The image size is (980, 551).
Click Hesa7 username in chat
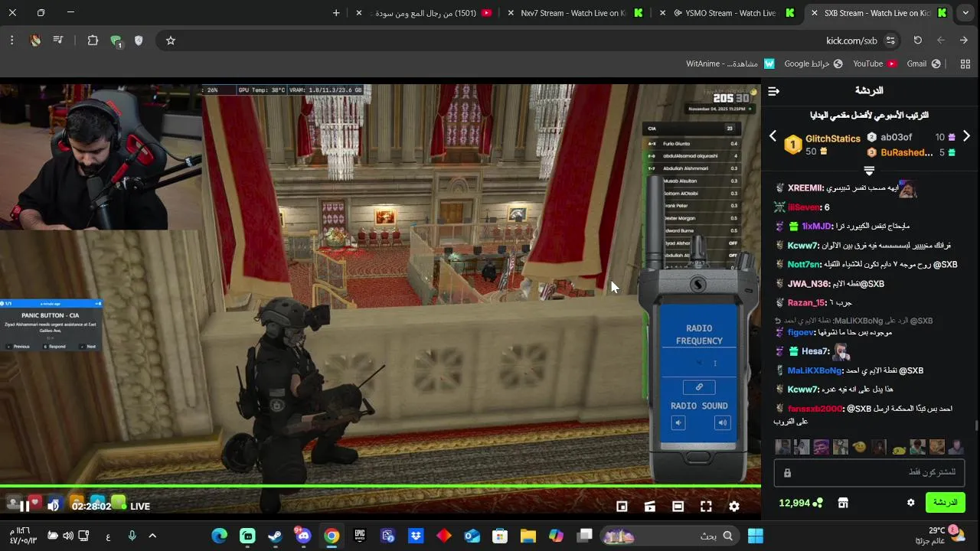pyautogui.click(x=815, y=351)
